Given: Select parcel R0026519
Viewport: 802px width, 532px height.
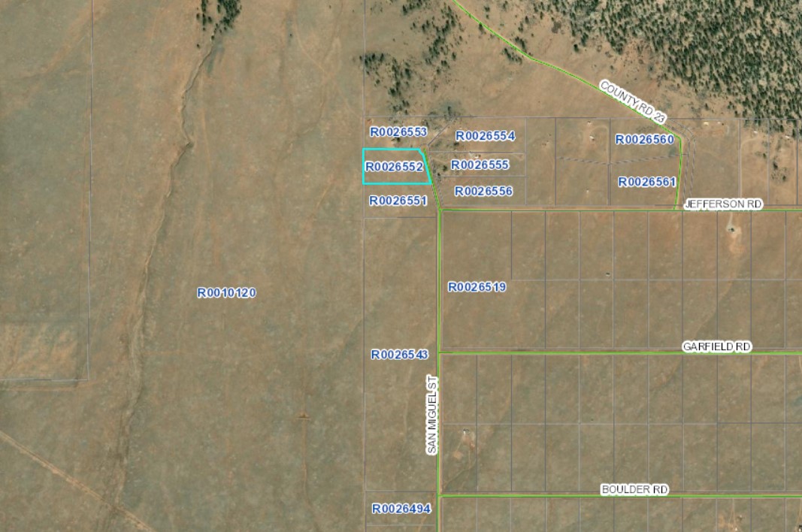Looking at the screenshot, I should tap(477, 287).
